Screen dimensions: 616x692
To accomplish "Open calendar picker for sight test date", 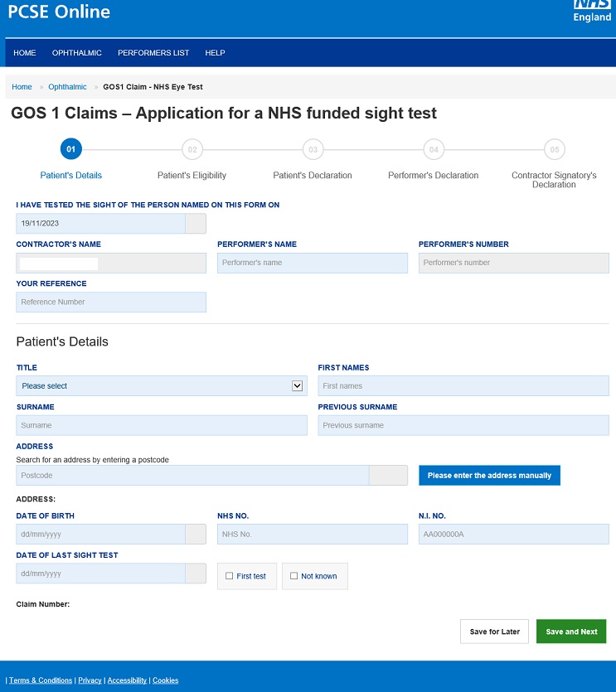I will [196, 223].
